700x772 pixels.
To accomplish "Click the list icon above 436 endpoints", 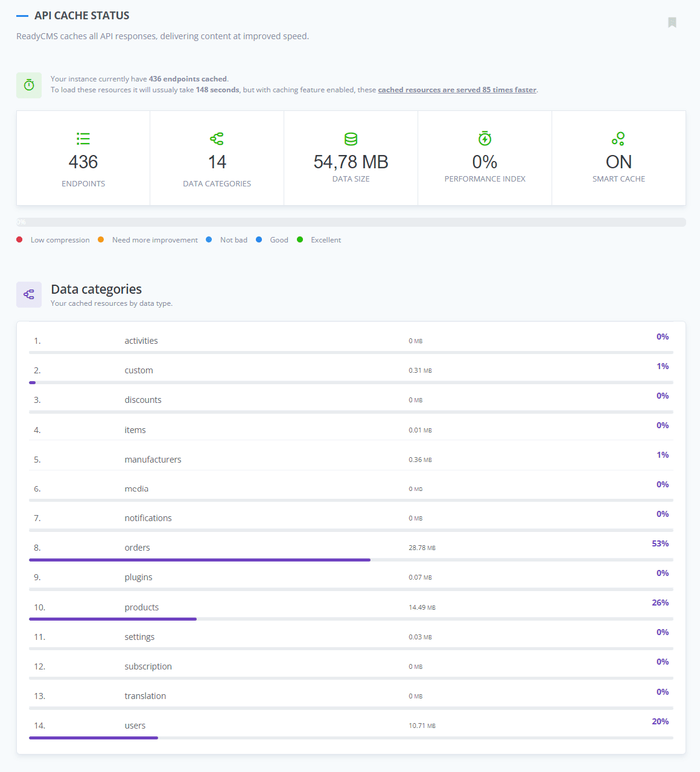I will tap(83, 139).
